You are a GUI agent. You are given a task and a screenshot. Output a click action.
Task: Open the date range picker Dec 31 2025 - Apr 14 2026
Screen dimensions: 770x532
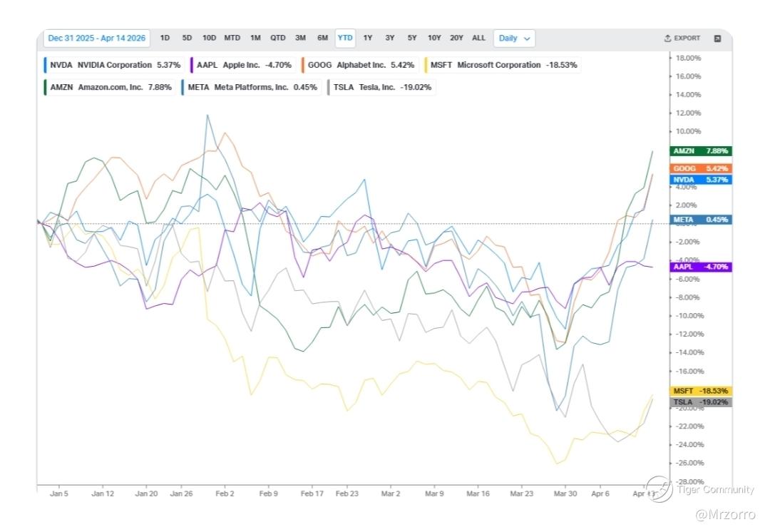[x=96, y=39]
